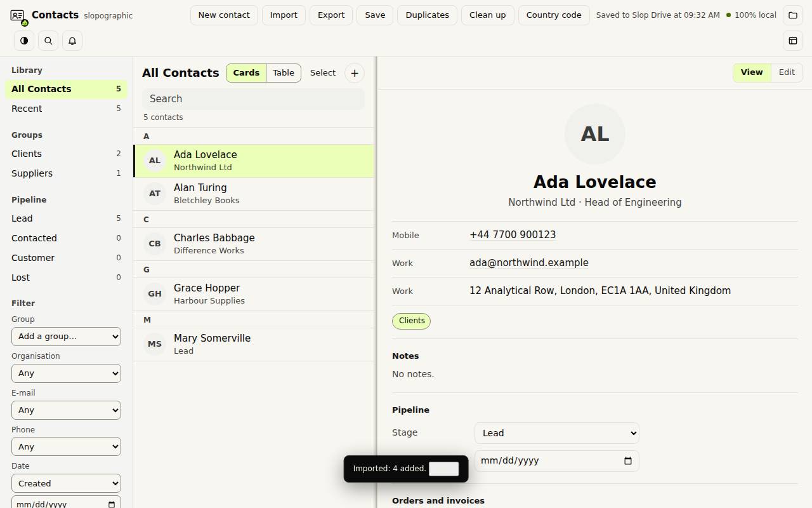The height and width of the screenshot is (508, 812).
Task: Open notifications bell icon
Action: (72, 41)
